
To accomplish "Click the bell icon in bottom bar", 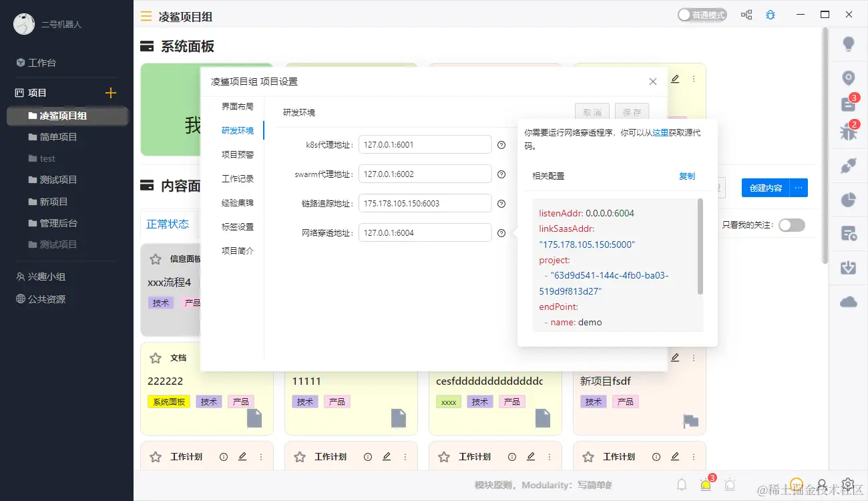I will coord(682,484).
